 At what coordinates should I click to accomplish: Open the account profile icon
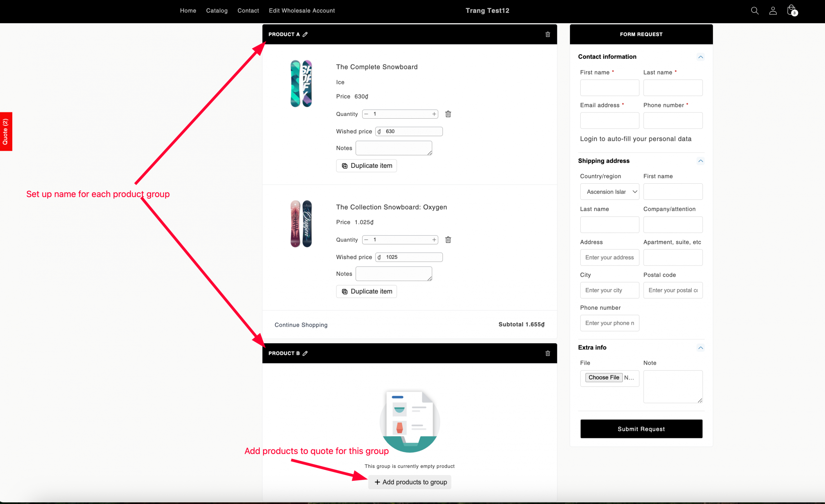(x=773, y=11)
